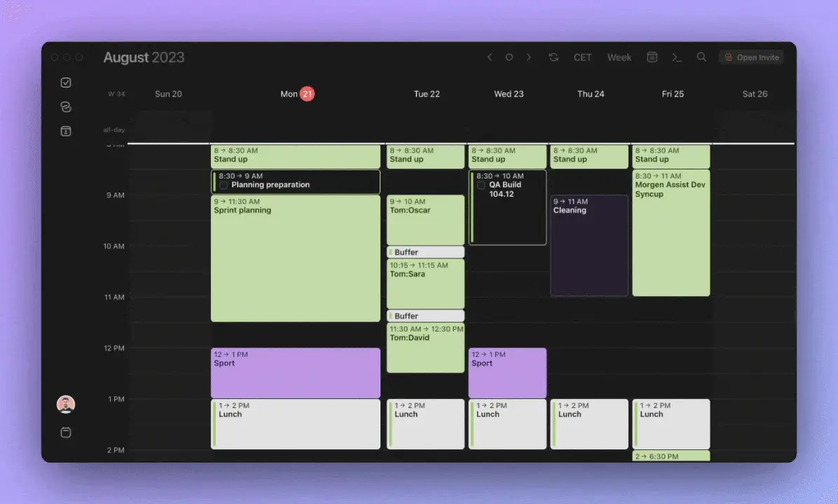The height and width of the screenshot is (504, 838).
Task: Open the Tasks panel in the sidebar
Action: (x=65, y=82)
